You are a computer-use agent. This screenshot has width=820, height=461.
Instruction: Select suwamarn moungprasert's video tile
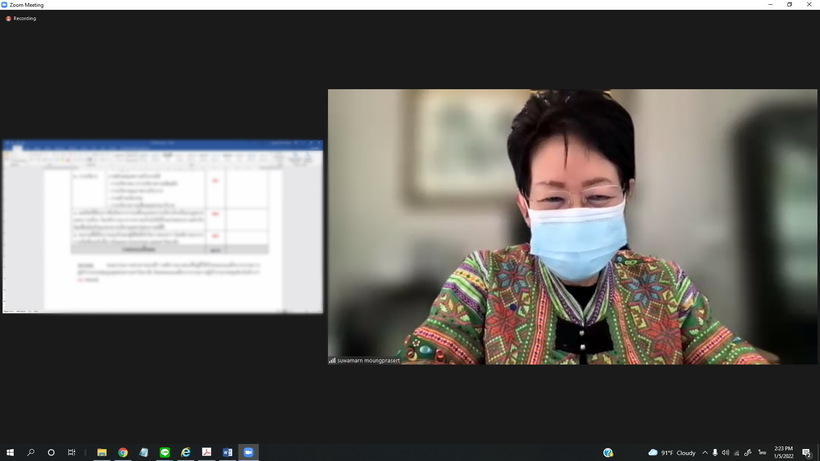click(572, 227)
